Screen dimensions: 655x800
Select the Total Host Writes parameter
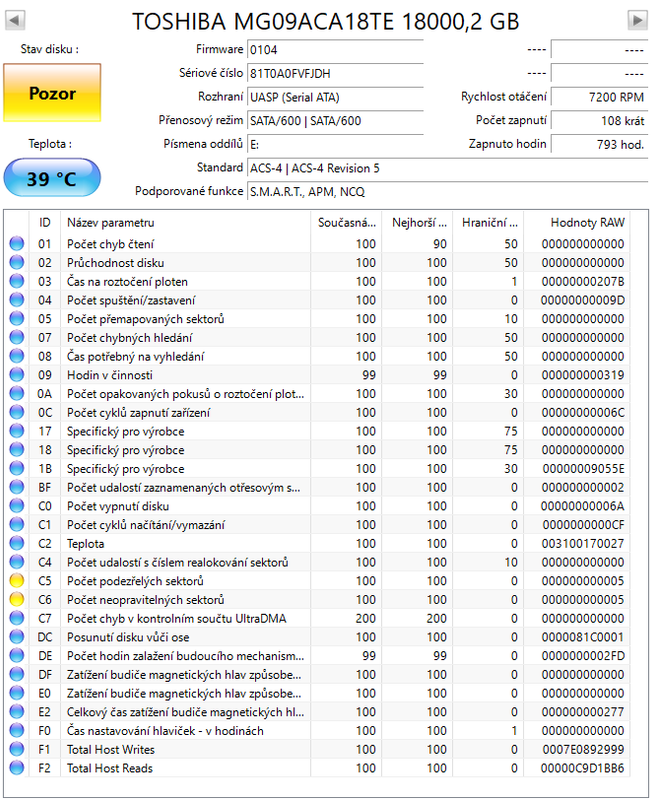pyautogui.click(x=111, y=749)
